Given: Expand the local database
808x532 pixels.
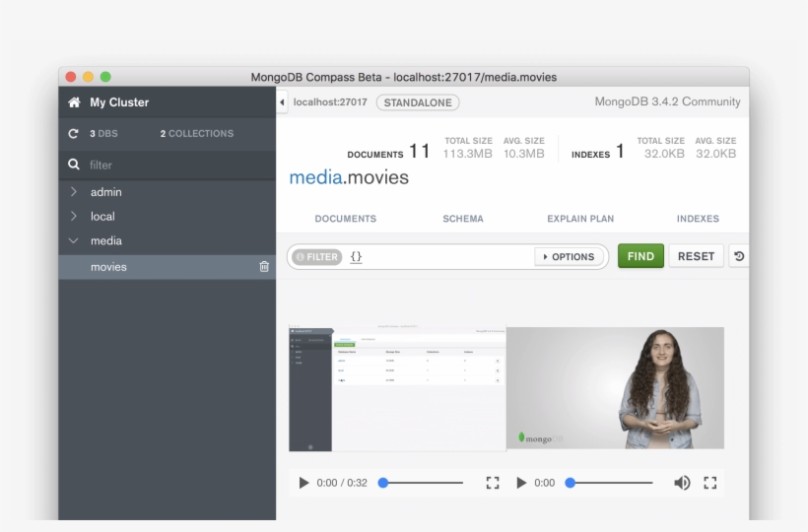Looking at the screenshot, I should [74, 216].
